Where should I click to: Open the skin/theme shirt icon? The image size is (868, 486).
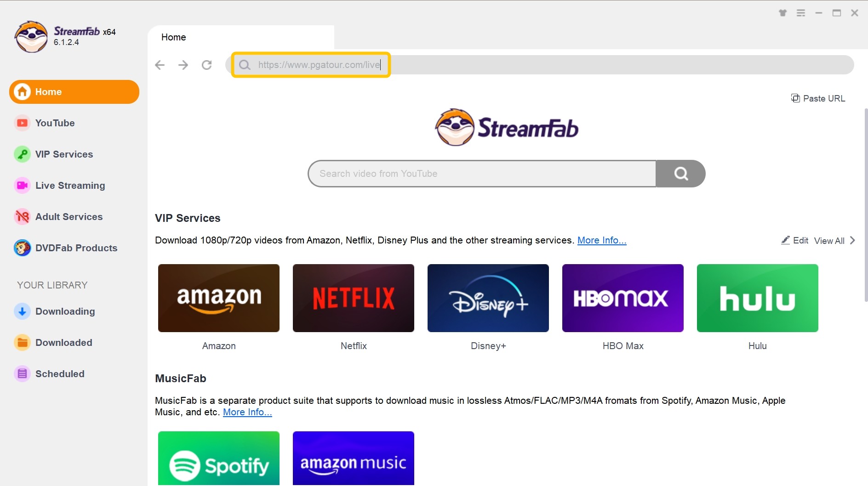pyautogui.click(x=782, y=13)
